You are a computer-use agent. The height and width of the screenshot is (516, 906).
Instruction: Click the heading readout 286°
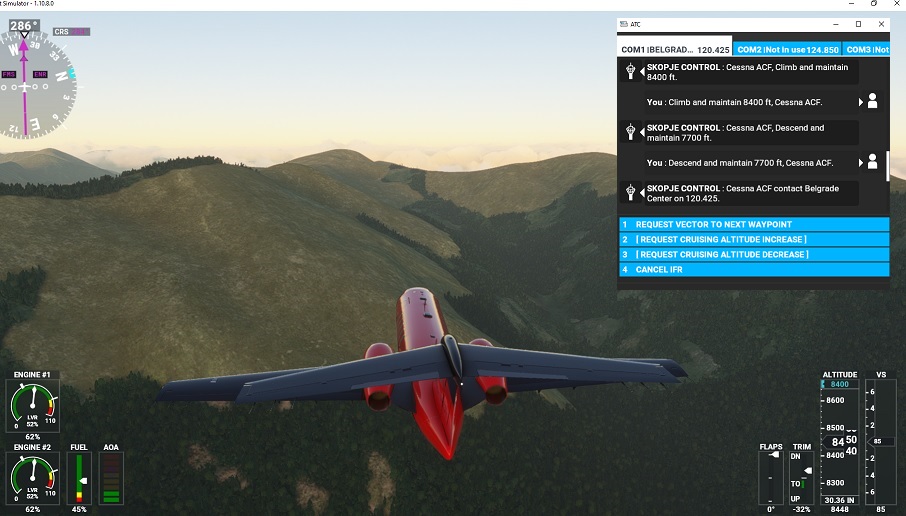pyautogui.click(x=24, y=25)
